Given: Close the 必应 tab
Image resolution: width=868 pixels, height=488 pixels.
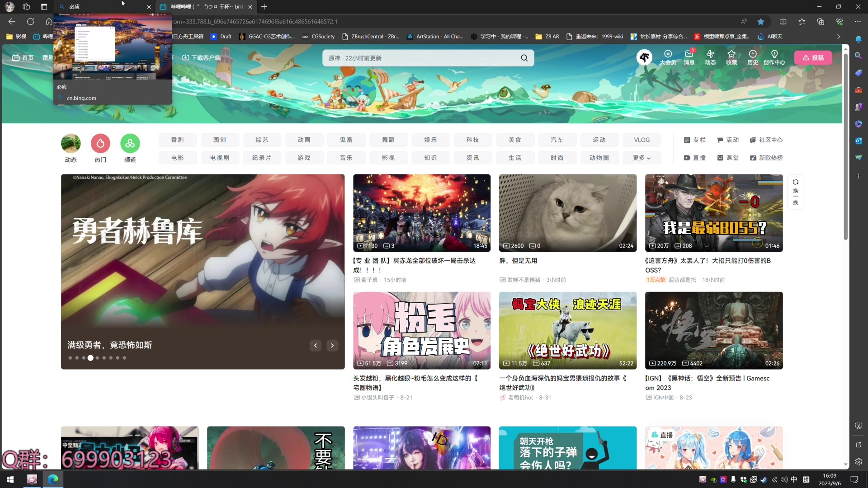Looking at the screenshot, I should coord(149,7).
